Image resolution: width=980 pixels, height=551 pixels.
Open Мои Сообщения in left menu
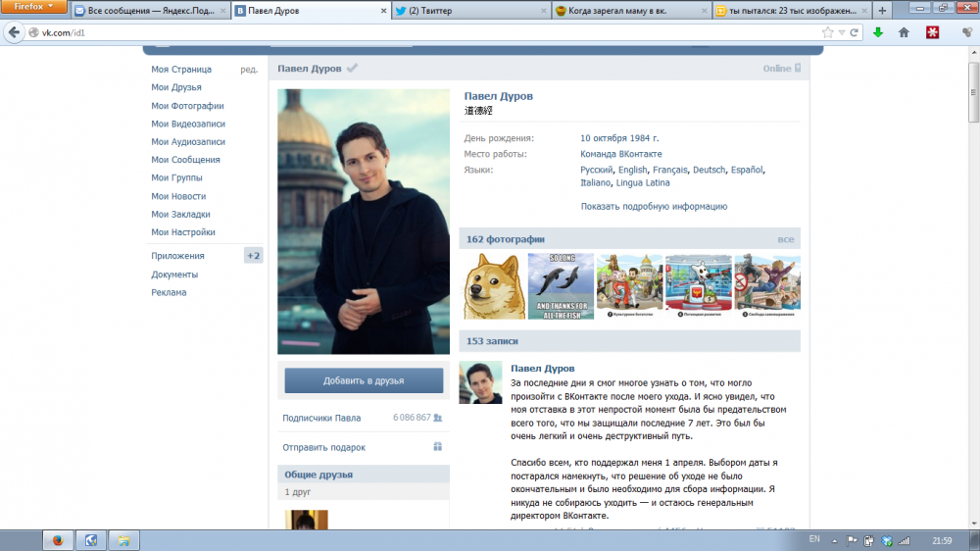[x=185, y=160]
